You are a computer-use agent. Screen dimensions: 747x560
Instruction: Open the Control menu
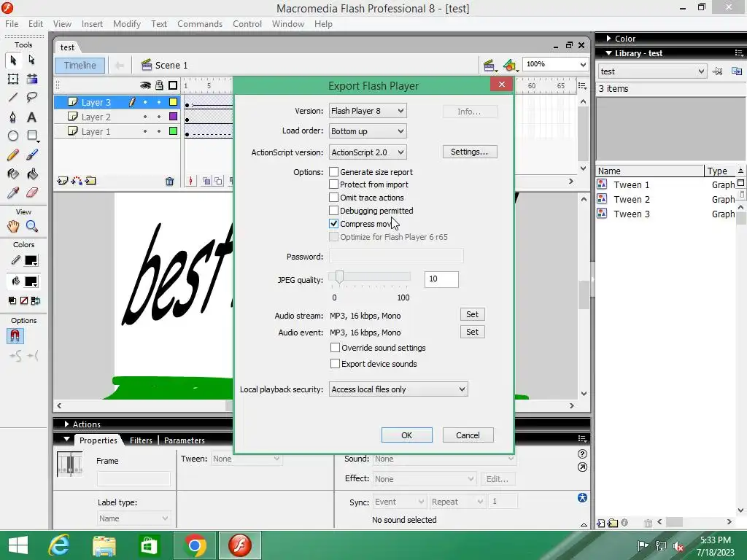[247, 24]
